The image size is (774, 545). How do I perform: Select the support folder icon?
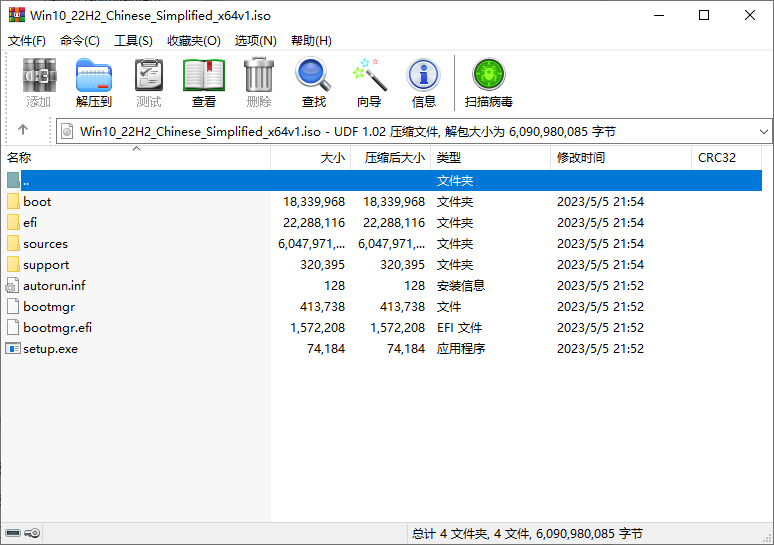tap(13, 265)
